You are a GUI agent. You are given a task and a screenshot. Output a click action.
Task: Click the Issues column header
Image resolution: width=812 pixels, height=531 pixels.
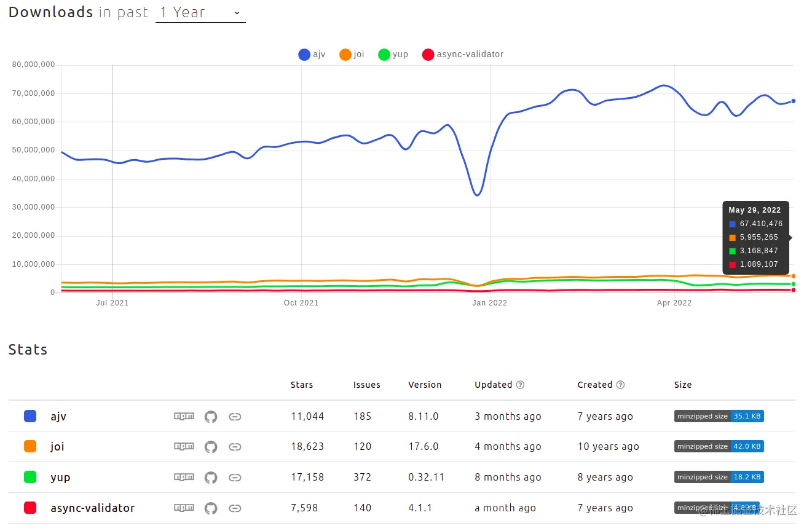(x=367, y=385)
